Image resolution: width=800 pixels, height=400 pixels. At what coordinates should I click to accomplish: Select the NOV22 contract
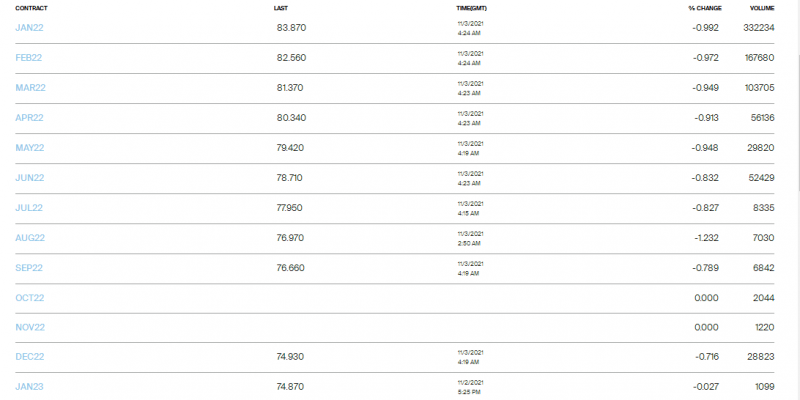coord(30,328)
